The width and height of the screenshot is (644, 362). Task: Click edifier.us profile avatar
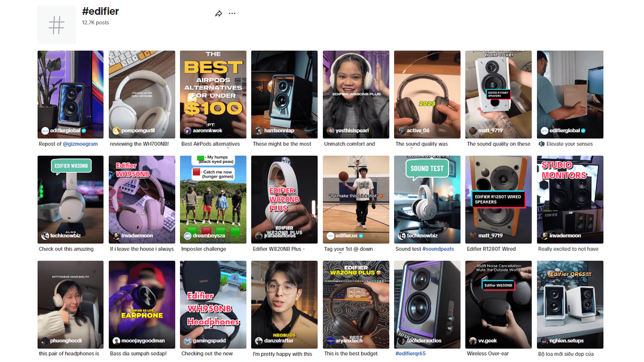click(330, 236)
